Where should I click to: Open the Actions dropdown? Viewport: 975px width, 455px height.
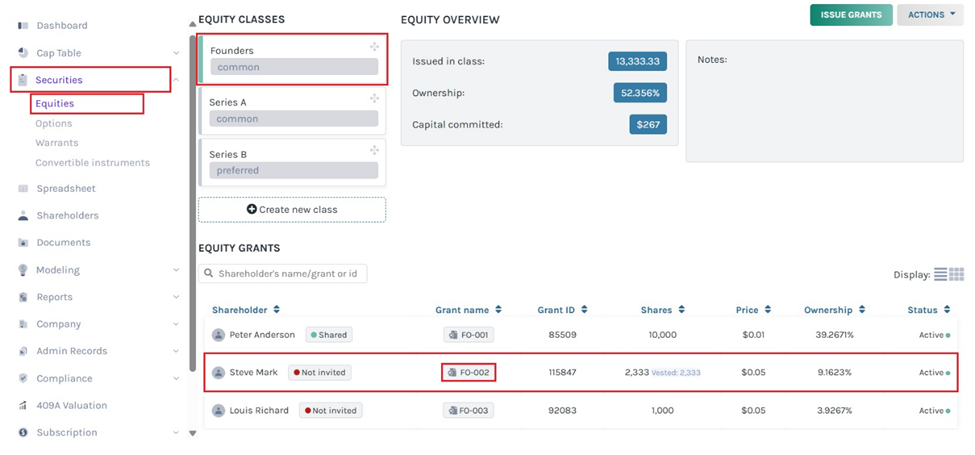[x=930, y=15]
